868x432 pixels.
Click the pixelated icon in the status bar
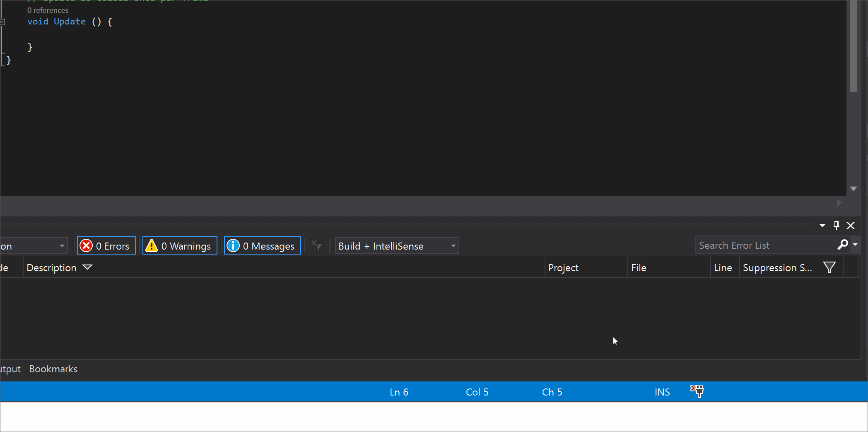coord(697,391)
